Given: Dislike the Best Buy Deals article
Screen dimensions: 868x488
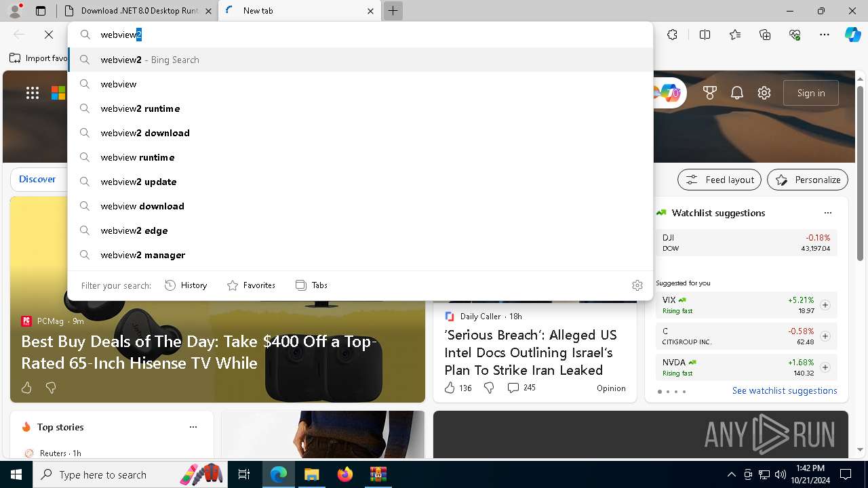Looking at the screenshot, I should [x=50, y=388].
